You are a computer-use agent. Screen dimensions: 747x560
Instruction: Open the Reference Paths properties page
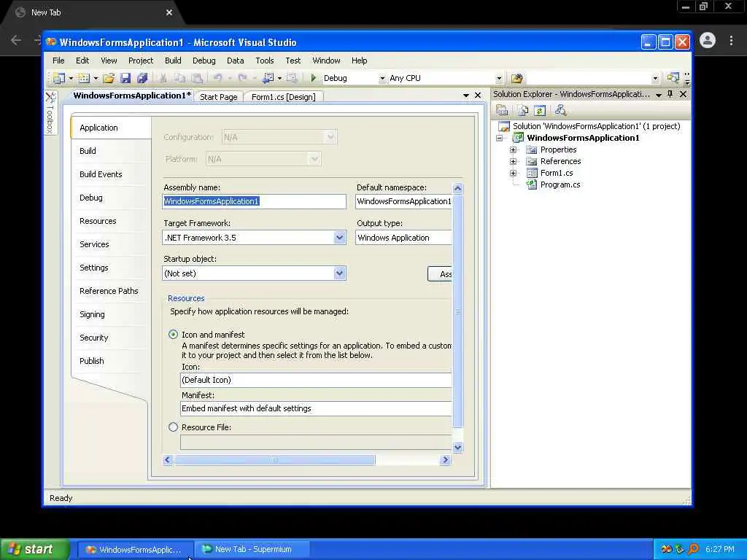tap(109, 291)
